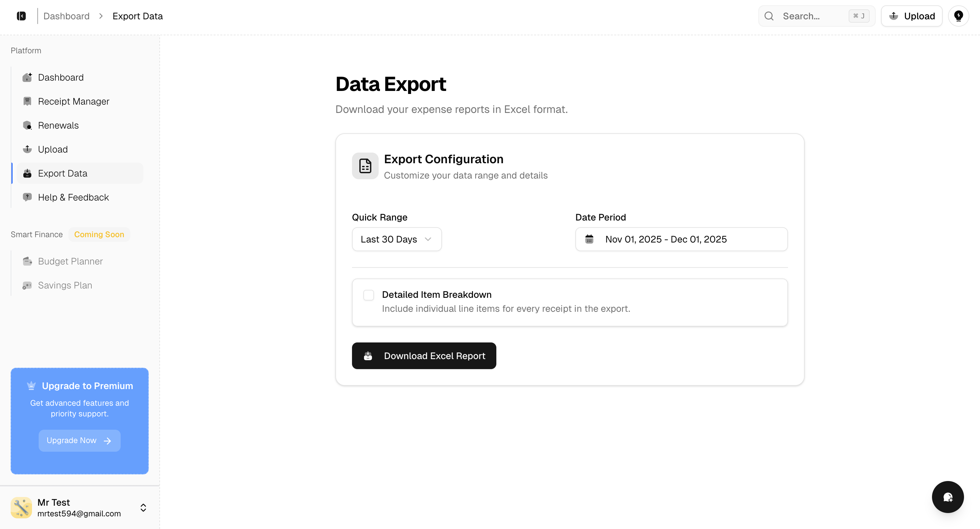The image size is (980, 529).
Task: Click the lightbulb icon in the header
Action: pyautogui.click(x=958, y=16)
